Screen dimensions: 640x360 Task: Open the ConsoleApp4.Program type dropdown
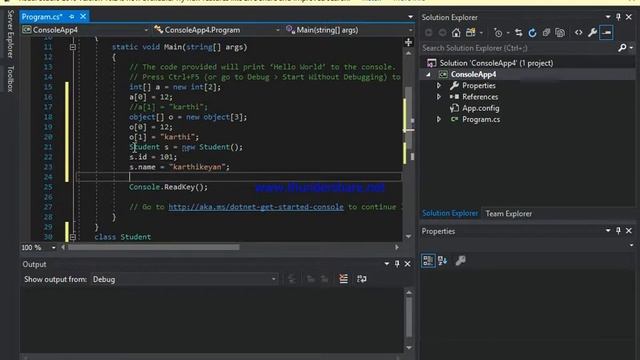pyautogui.click(x=278, y=30)
